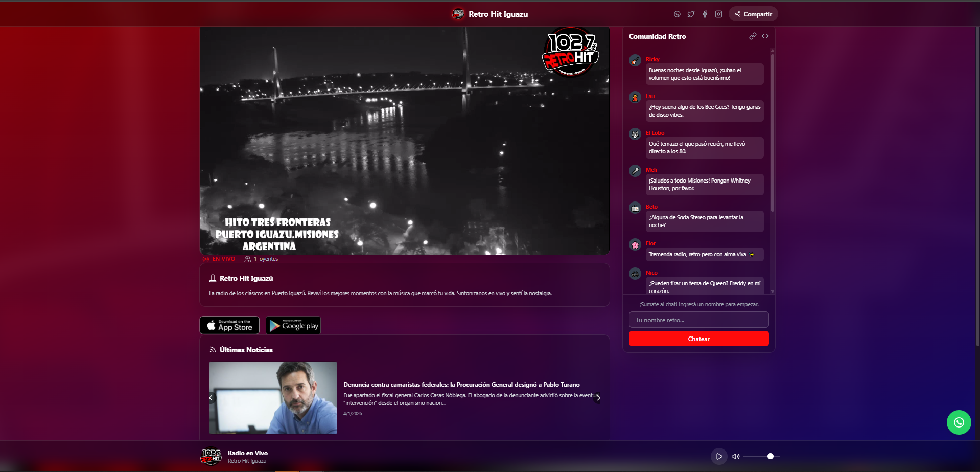
Task: Click the Compartir share button
Action: pos(753,14)
